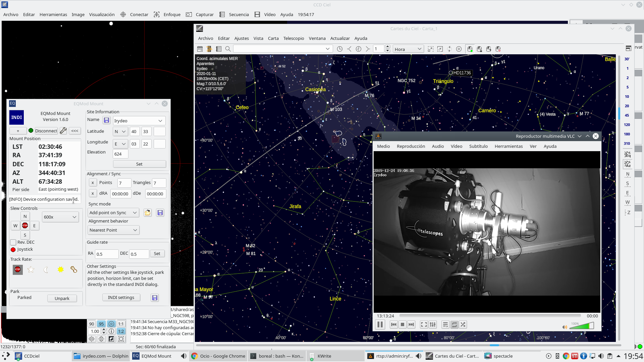Click Set button under Elevation
Viewport: 644px width, 362px height.
pyautogui.click(x=139, y=164)
